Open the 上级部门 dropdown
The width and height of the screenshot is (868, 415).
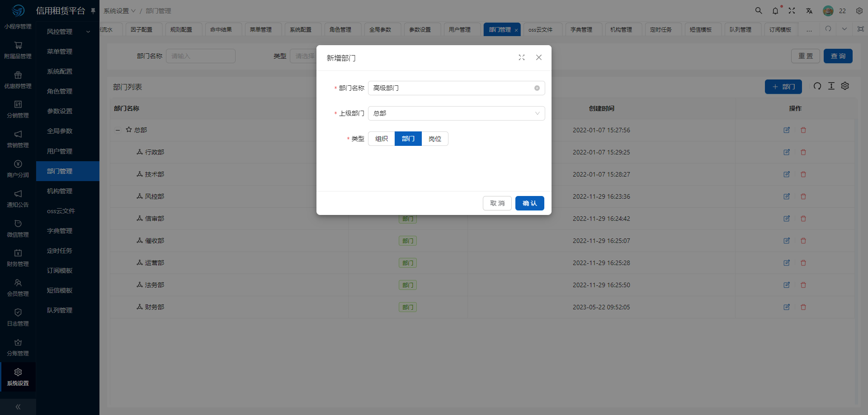(x=457, y=113)
